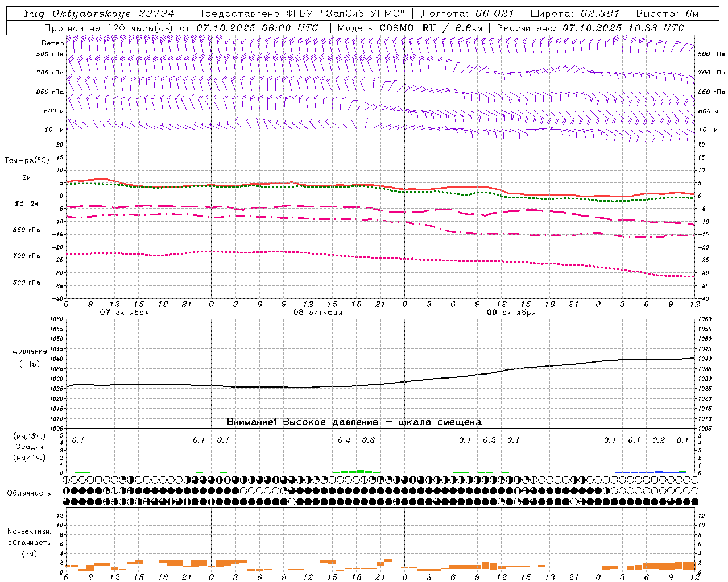Screen dimensions: 728x582
Task: Click the 09 октября date label
Action: (511, 312)
